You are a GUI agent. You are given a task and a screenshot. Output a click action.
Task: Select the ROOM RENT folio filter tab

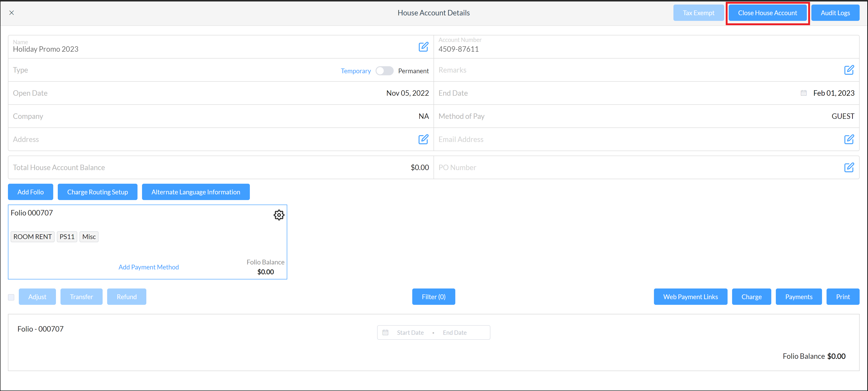32,236
